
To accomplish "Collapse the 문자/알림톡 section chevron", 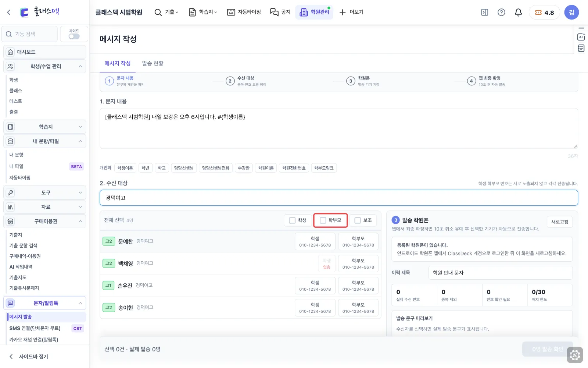I will [80, 303].
